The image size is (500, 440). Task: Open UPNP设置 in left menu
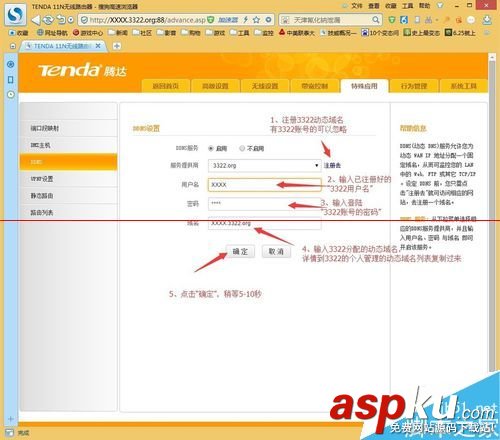point(69,179)
